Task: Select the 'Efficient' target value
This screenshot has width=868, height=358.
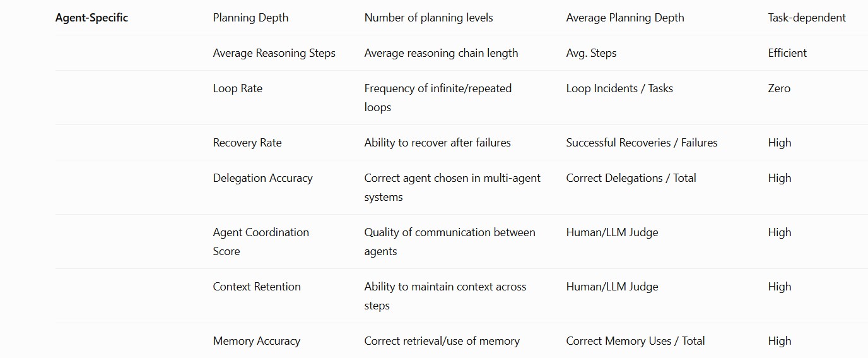Action: point(787,53)
